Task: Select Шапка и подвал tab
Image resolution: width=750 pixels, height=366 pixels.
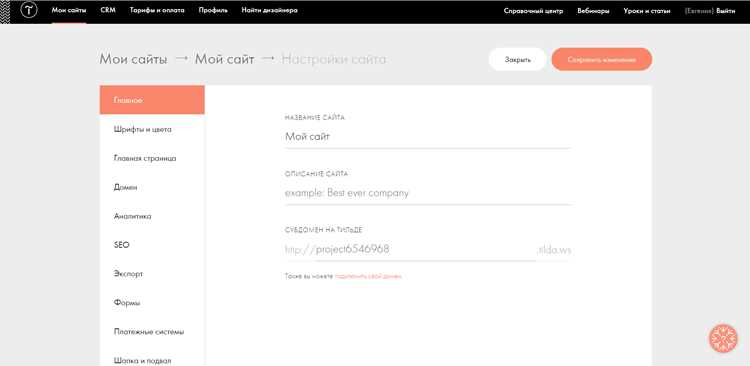Action: point(152,360)
